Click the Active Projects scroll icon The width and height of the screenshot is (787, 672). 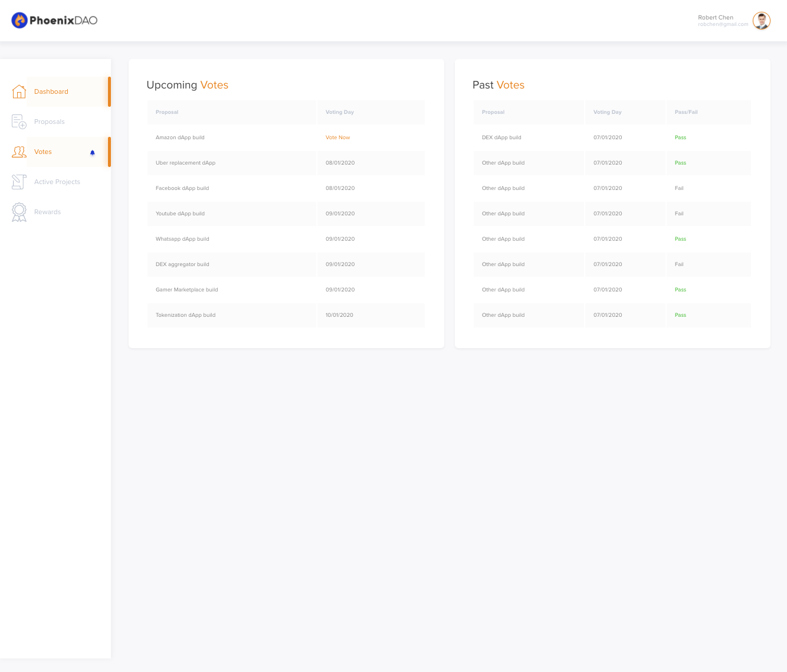(19, 182)
